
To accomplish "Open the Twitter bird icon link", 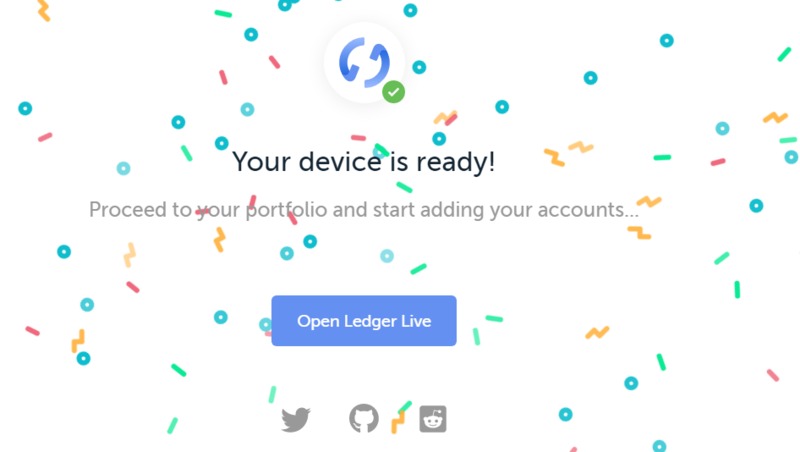I will point(296,419).
